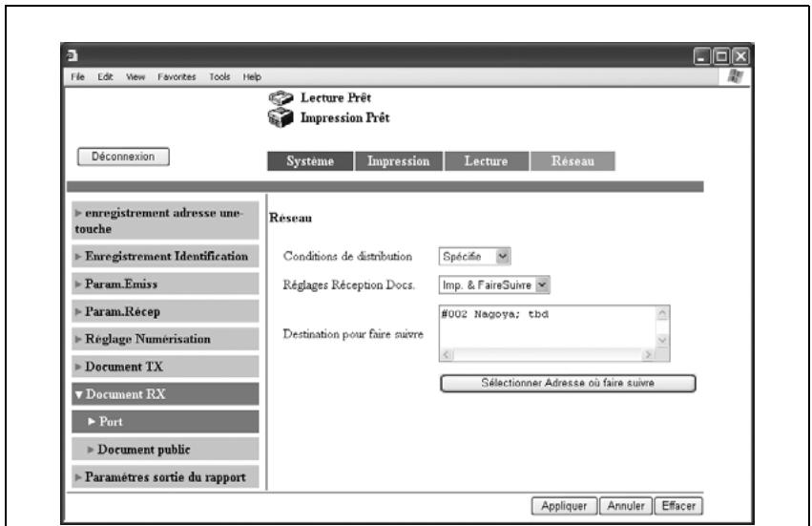812x526 pixels.
Task: Expand Enregistrement Identification section
Action: (165, 257)
